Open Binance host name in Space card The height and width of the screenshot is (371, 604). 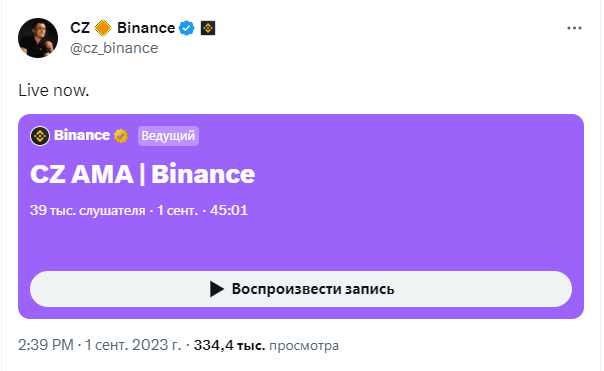82,135
